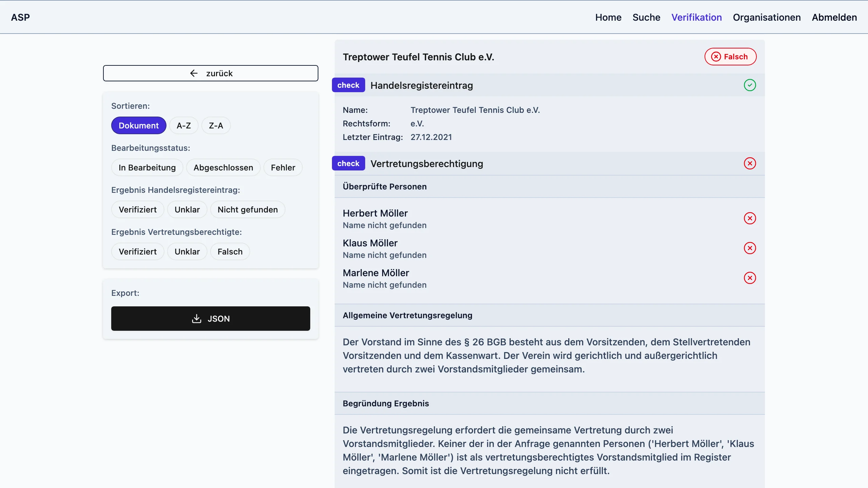Image resolution: width=868 pixels, height=488 pixels.
Task: Click the green check icon beside Handelsregistereintrag
Action: (x=750, y=85)
